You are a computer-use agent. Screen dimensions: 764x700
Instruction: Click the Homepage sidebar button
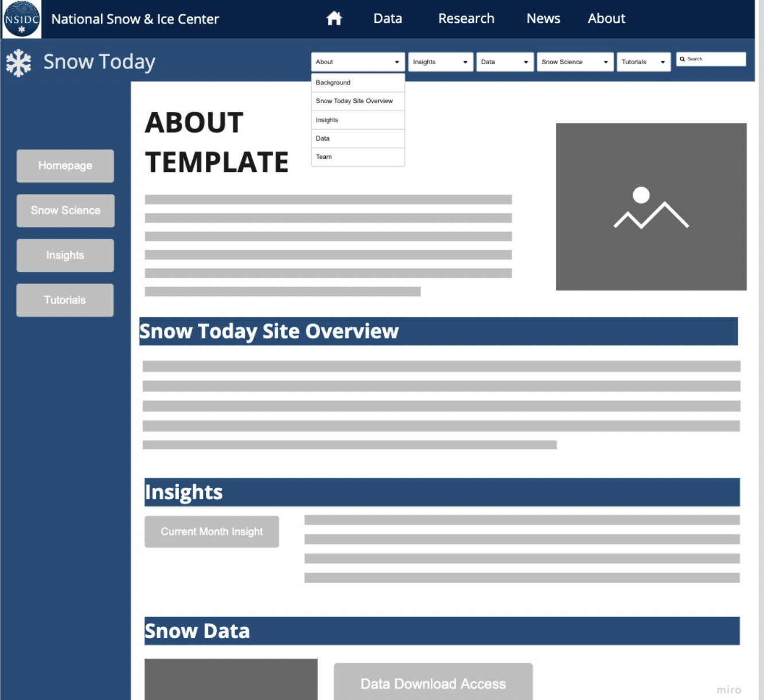(65, 166)
